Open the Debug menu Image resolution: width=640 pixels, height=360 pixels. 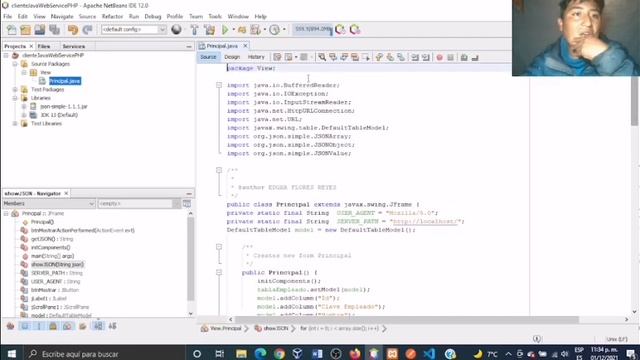pos(153,16)
